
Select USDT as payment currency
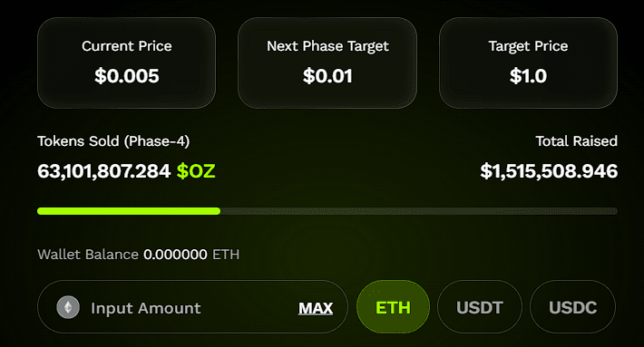(480, 307)
